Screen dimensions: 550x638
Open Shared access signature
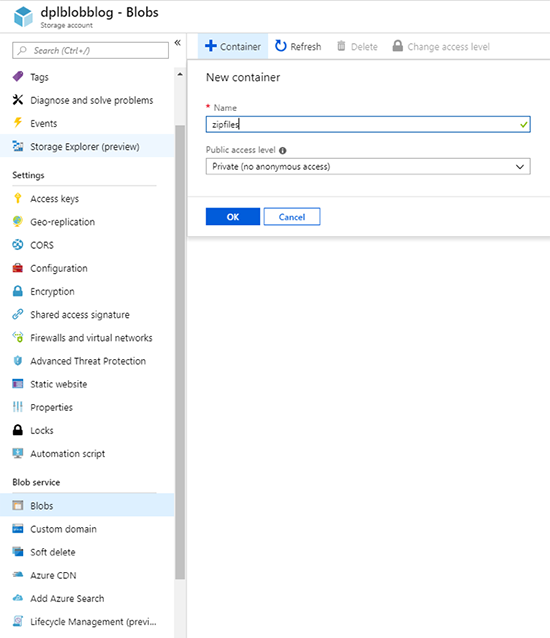point(80,315)
